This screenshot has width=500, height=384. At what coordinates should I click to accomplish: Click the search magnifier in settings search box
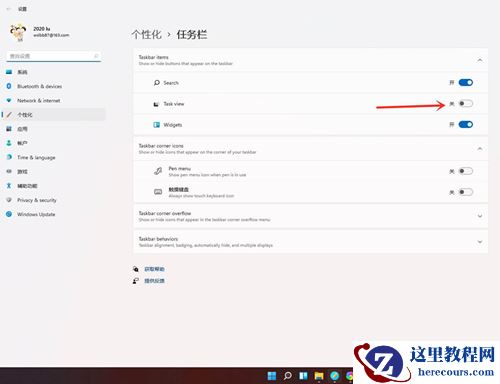[x=96, y=56]
